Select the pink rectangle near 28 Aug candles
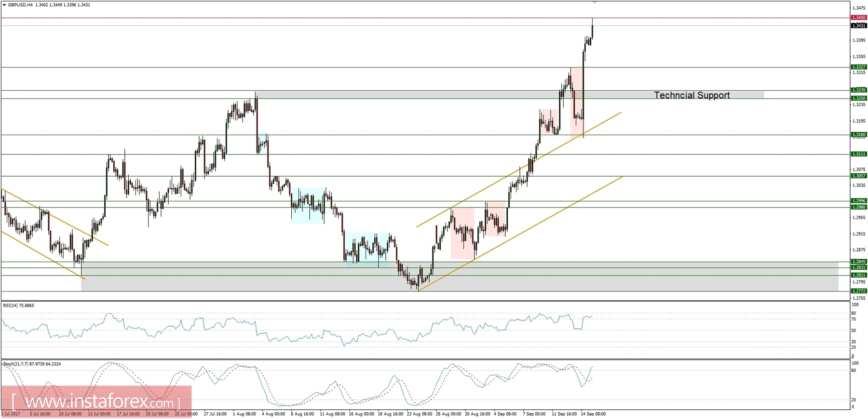 tap(462, 234)
